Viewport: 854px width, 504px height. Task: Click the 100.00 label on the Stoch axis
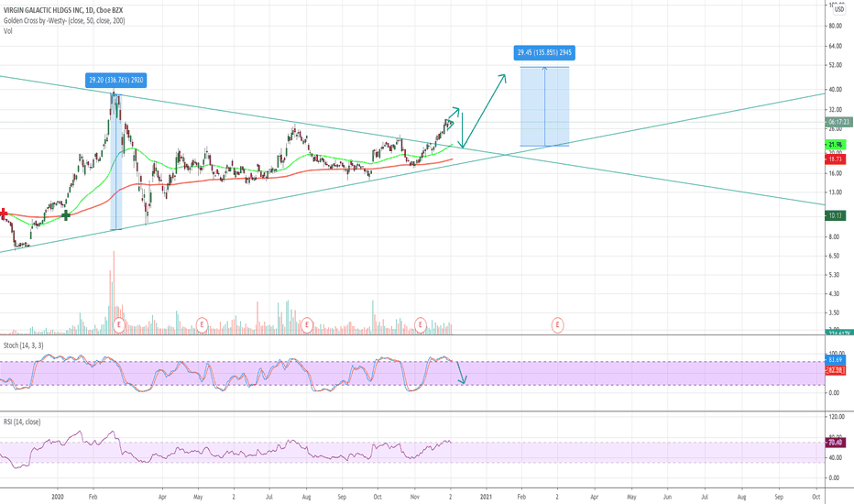click(836, 354)
